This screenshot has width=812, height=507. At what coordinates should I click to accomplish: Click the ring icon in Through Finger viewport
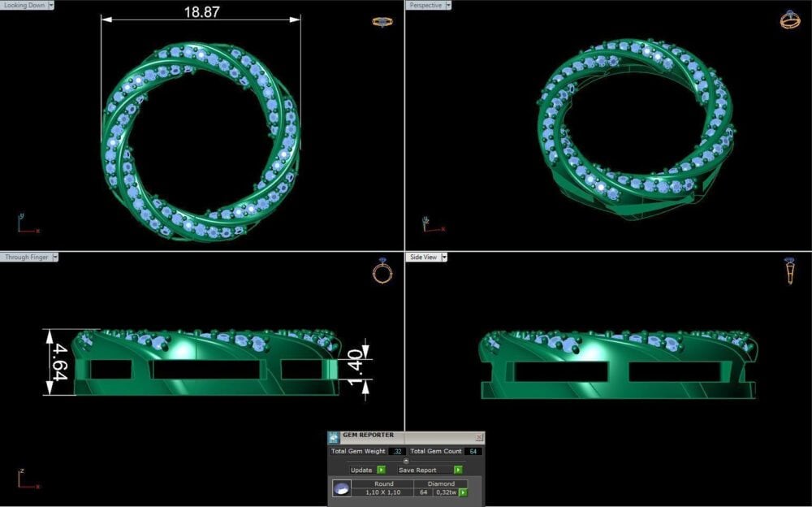(x=382, y=271)
